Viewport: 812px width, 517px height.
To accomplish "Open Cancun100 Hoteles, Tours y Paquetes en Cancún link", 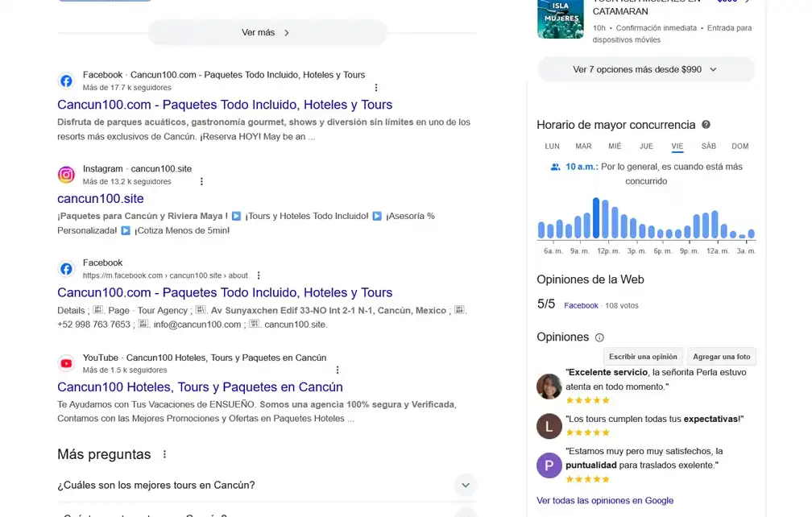I will [x=200, y=387].
